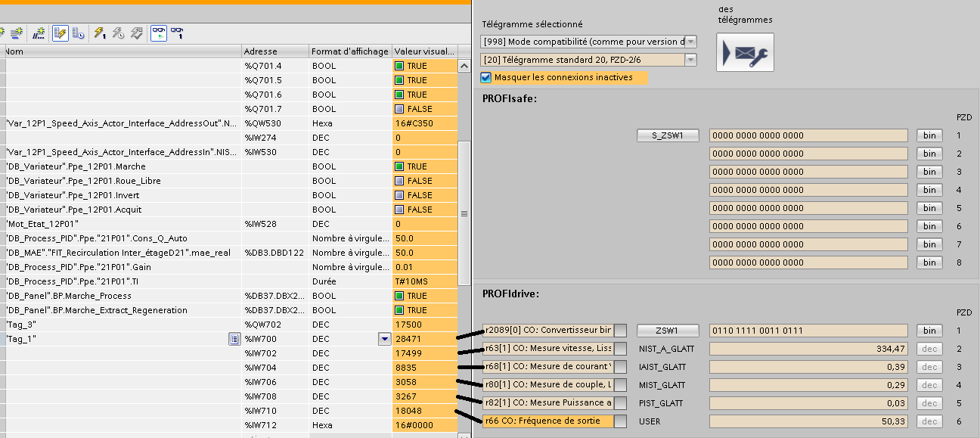
Task: Click the advanced settings clock column icon
Action: 78,33
